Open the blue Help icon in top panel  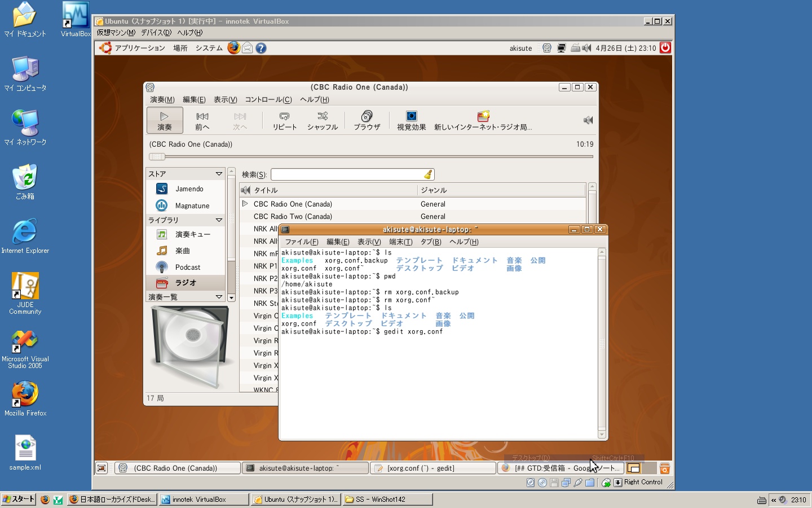pos(261,48)
